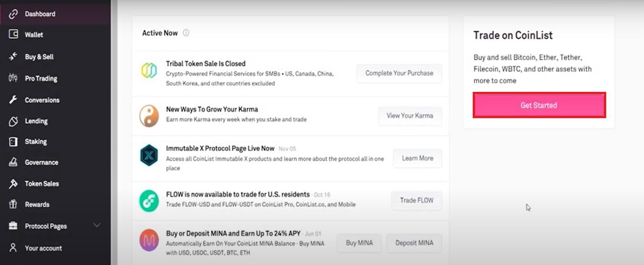
Task: Click the Buy & Sell arrows icon
Action: 13,56
